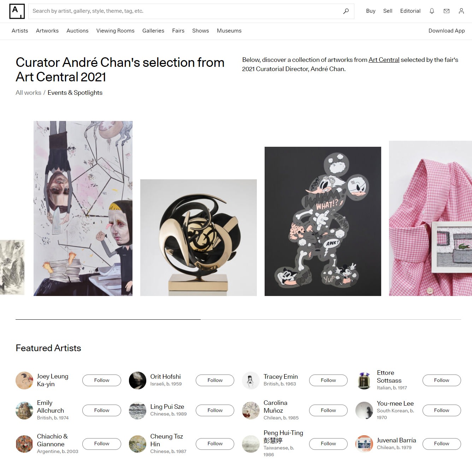Click the Artsy logo icon

(17, 11)
